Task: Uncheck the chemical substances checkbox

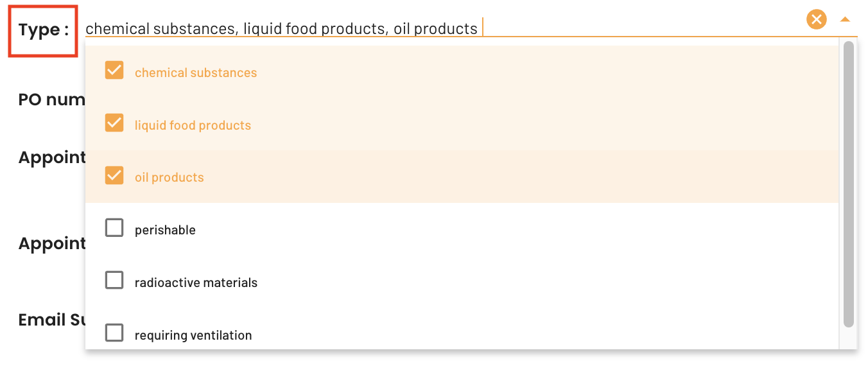Action: (x=114, y=70)
